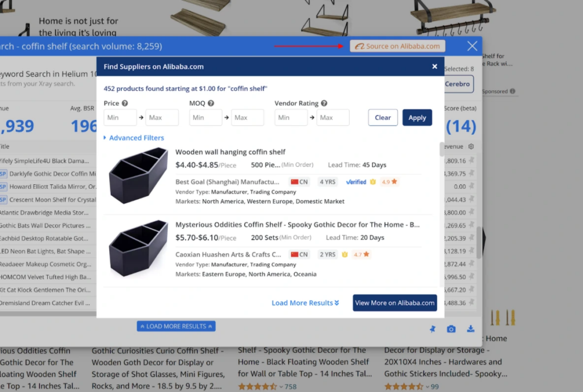Screen dimensions: 583x392
Task: Open the Revenue column settings gear
Action: click(x=471, y=146)
